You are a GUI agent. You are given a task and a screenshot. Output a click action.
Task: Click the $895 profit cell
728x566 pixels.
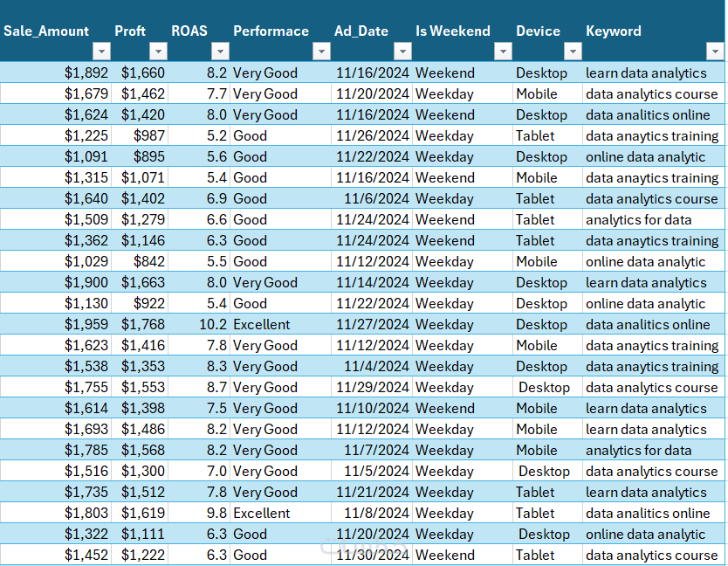click(x=140, y=156)
